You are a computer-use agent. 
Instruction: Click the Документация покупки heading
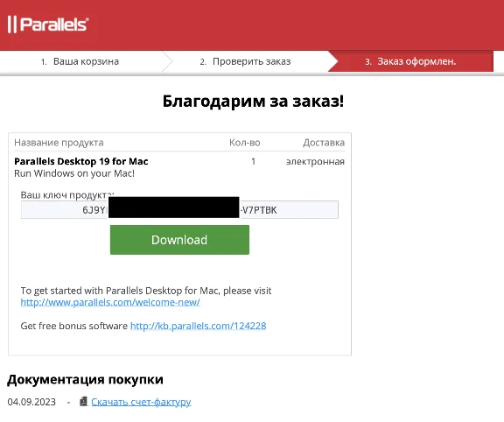[85, 380]
